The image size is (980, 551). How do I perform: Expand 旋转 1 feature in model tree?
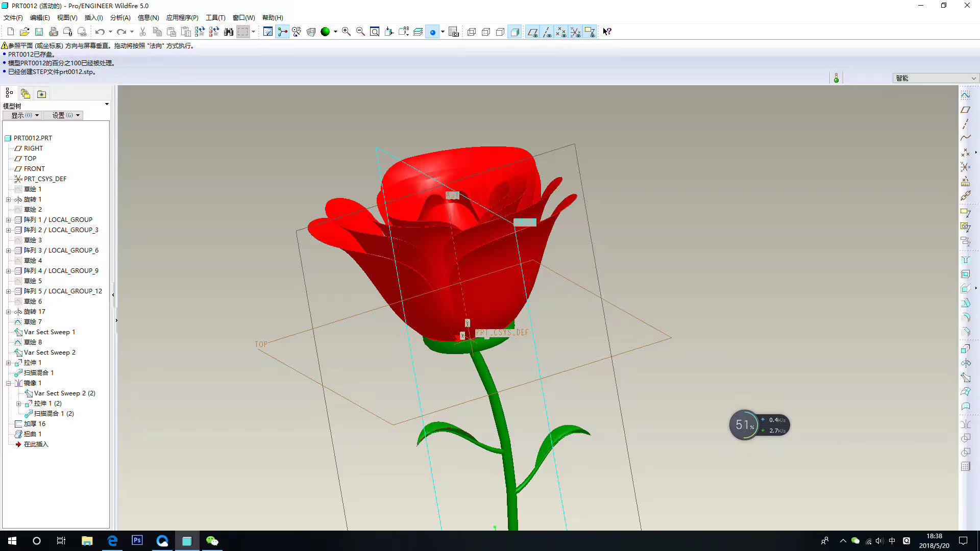[x=9, y=199]
